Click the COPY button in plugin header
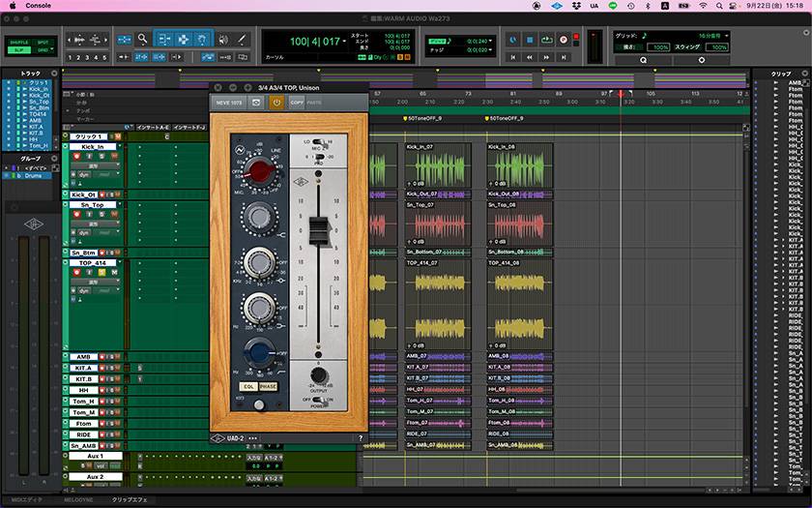Viewport: 812px width, 508px height. click(x=296, y=102)
